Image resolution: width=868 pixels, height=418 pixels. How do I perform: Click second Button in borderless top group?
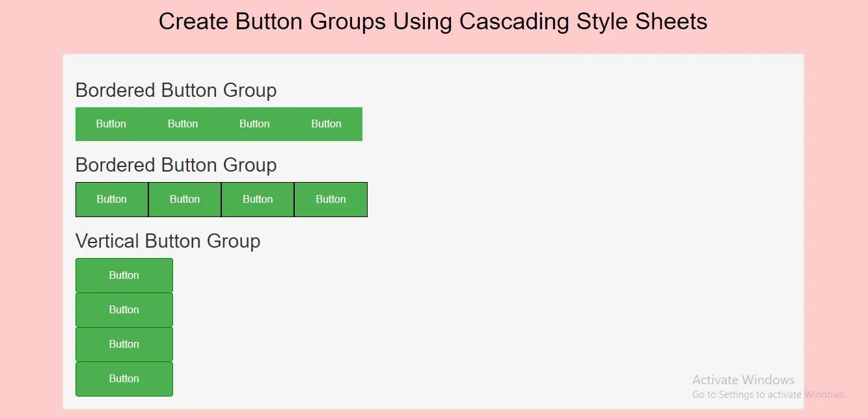(183, 124)
